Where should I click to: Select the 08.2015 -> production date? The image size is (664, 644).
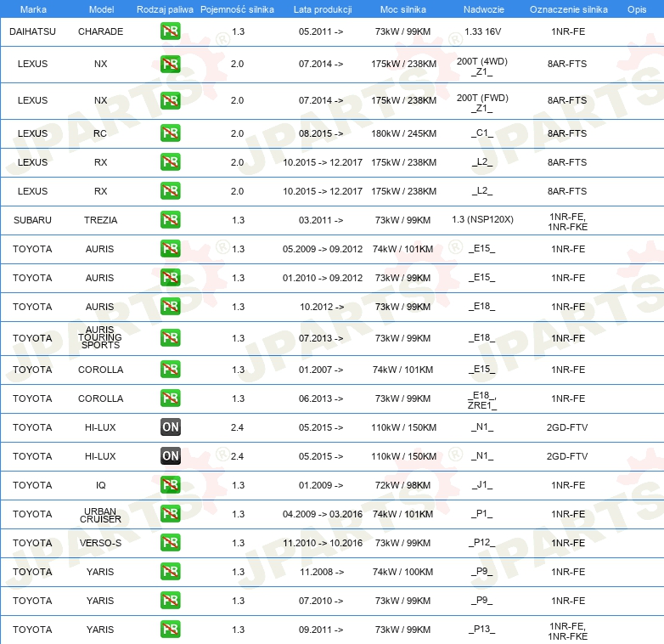(x=321, y=133)
